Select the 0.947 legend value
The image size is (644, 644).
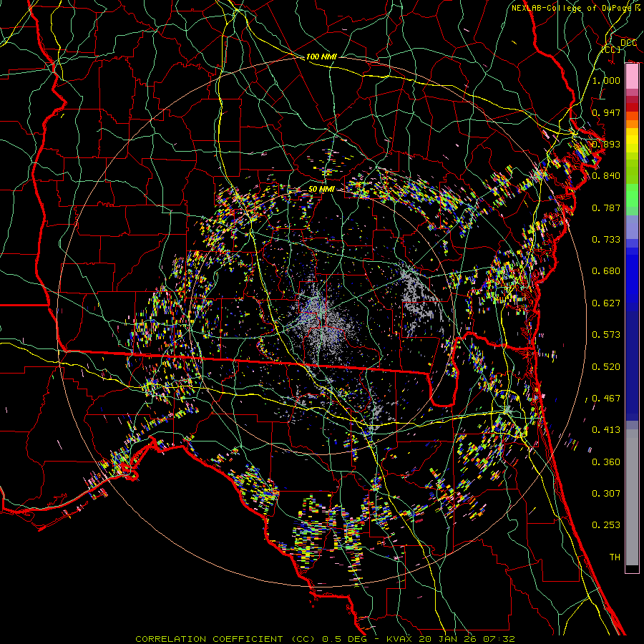[606, 112]
